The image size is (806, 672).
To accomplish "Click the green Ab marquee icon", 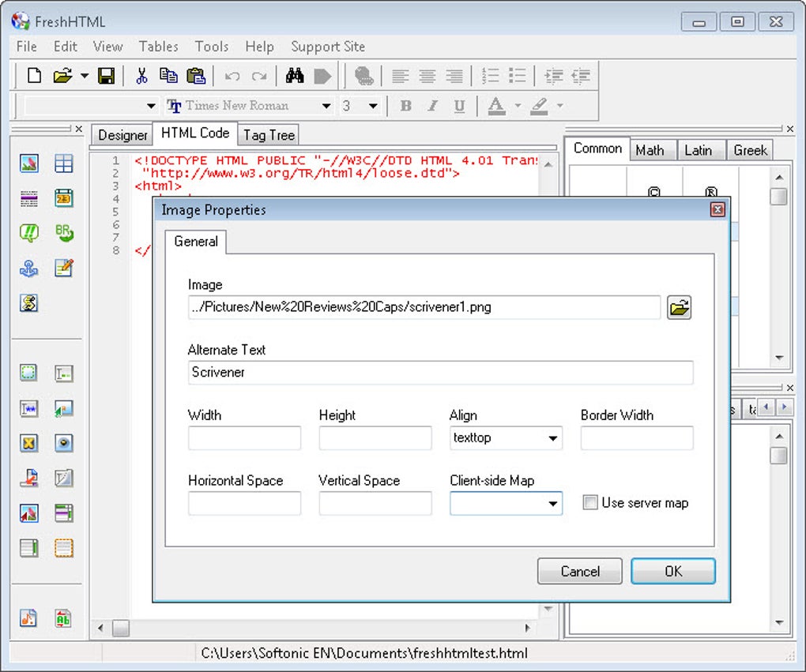I will (64, 618).
